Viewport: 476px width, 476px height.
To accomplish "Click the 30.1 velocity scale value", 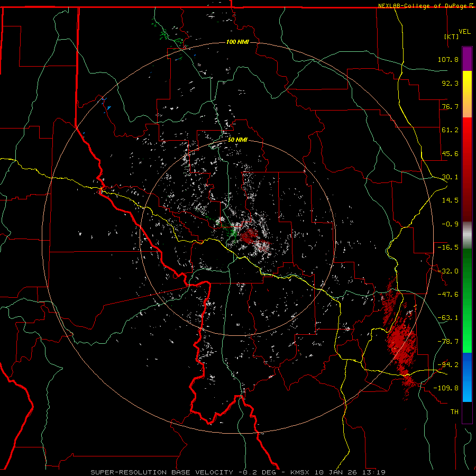I will pyautogui.click(x=450, y=177).
